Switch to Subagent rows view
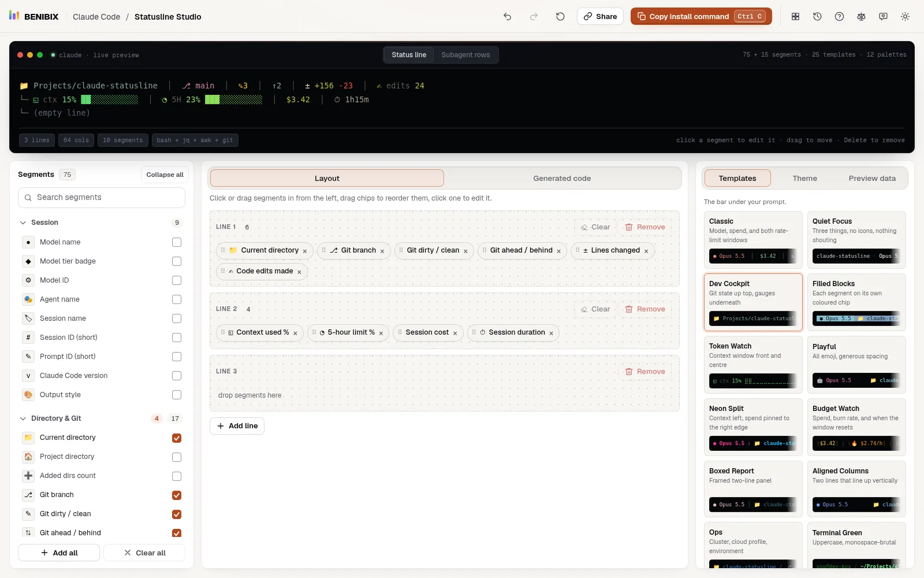The height and width of the screenshot is (578, 924). [465, 55]
